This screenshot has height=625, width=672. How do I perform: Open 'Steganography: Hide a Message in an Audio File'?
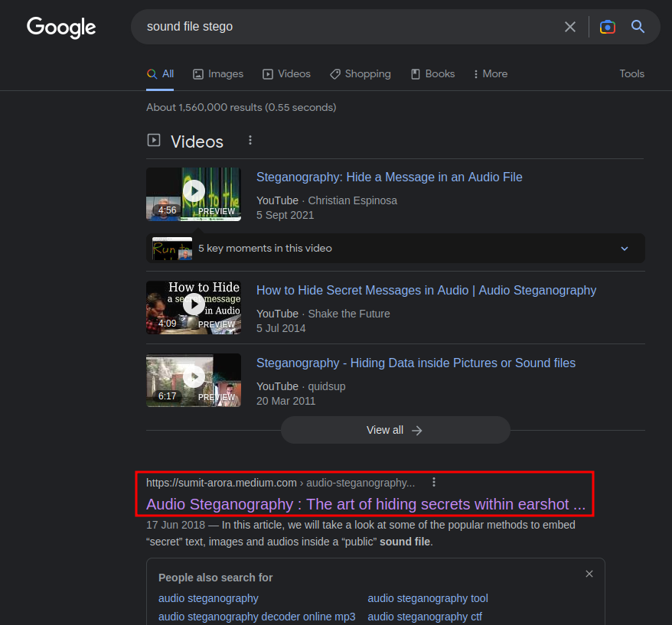(389, 177)
